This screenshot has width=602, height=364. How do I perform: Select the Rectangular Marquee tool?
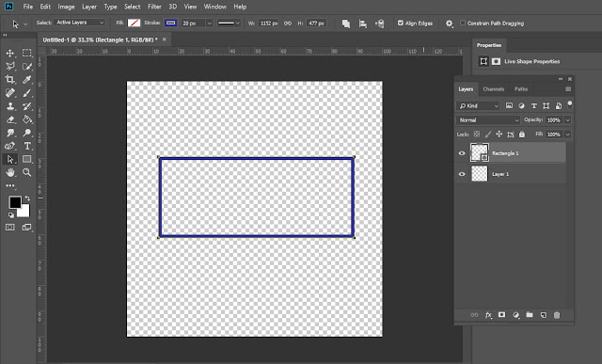coord(26,53)
